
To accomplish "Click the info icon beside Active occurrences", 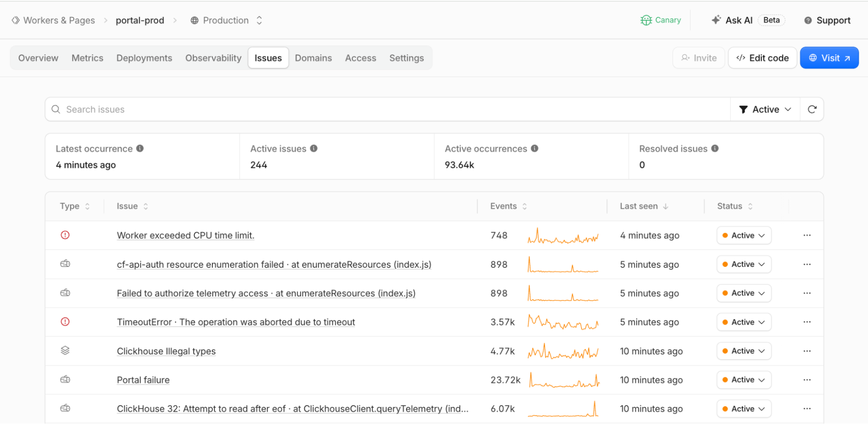I will 535,148.
